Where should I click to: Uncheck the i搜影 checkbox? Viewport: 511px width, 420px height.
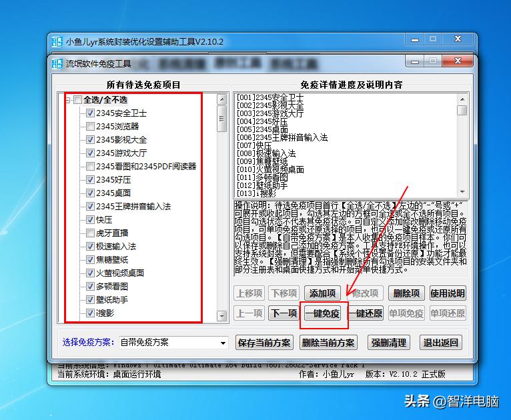pyautogui.click(x=90, y=313)
